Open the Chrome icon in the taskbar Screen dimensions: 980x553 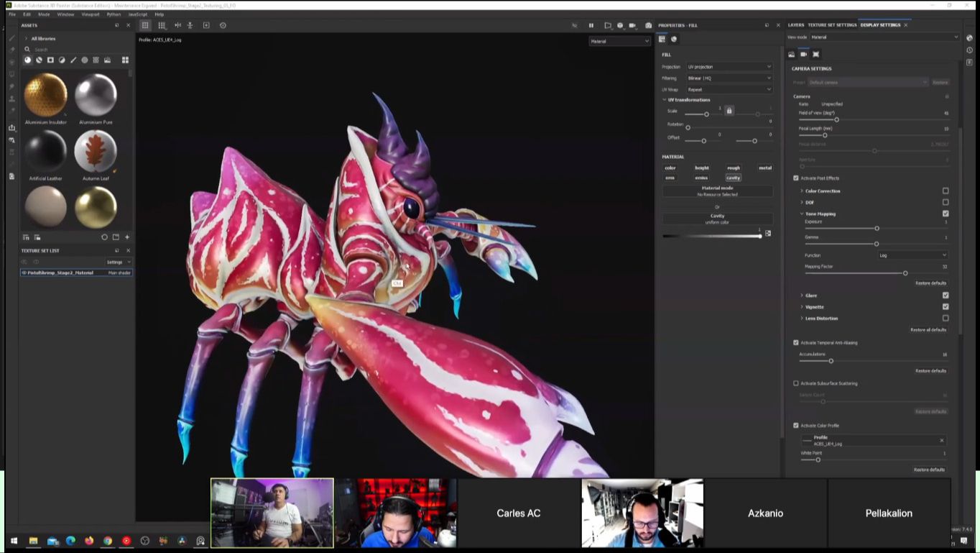point(108,541)
